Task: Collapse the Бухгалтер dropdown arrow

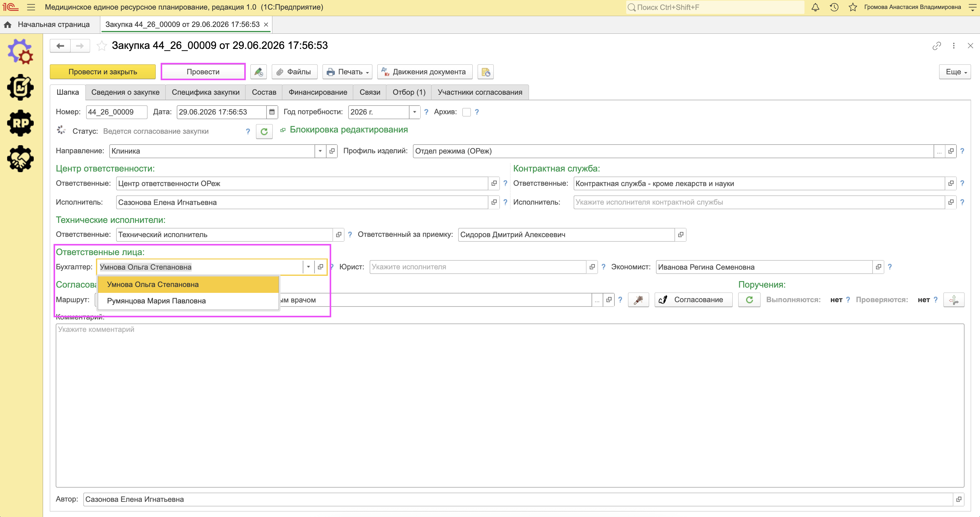Action: (309, 267)
